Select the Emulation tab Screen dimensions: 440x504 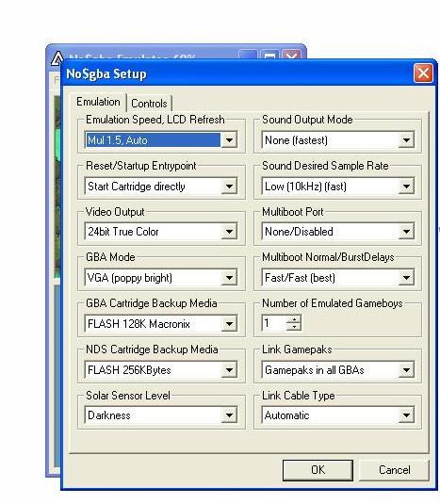click(98, 102)
